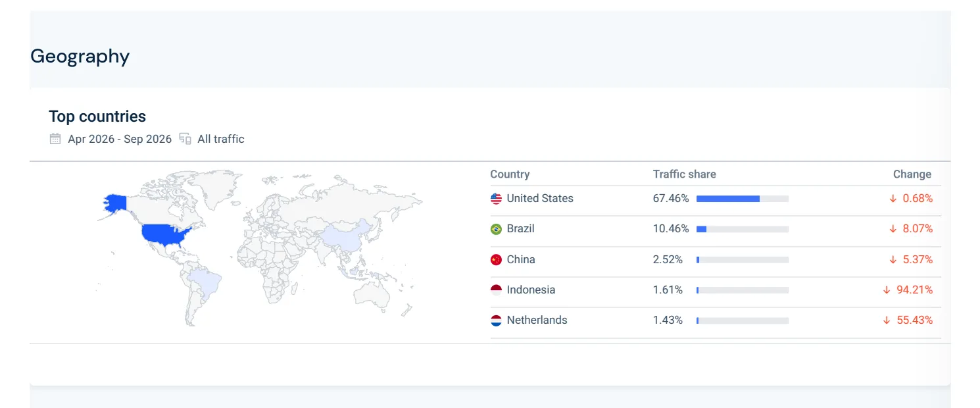Select the China country name
Image resolution: width=980 pixels, height=408 pixels.
[521, 260]
